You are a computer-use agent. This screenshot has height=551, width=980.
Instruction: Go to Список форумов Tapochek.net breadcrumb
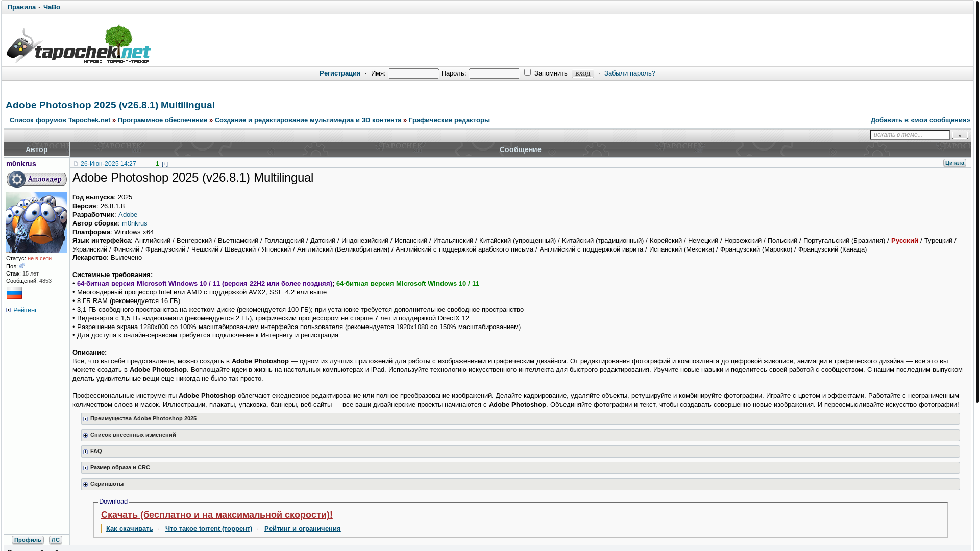click(x=60, y=120)
